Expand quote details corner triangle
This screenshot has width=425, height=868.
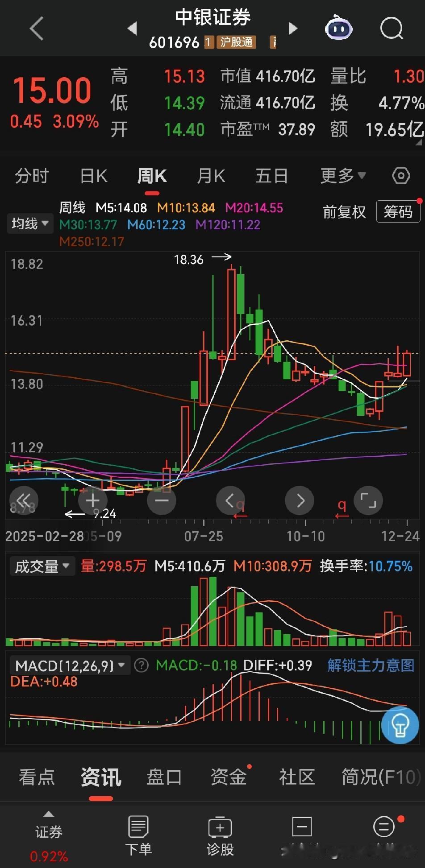(x=419, y=142)
